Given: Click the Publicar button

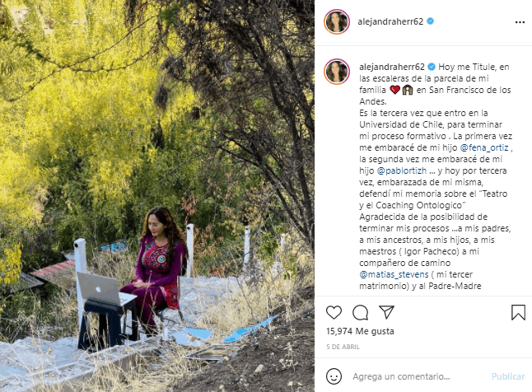Looking at the screenshot, I should [x=508, y=376].
